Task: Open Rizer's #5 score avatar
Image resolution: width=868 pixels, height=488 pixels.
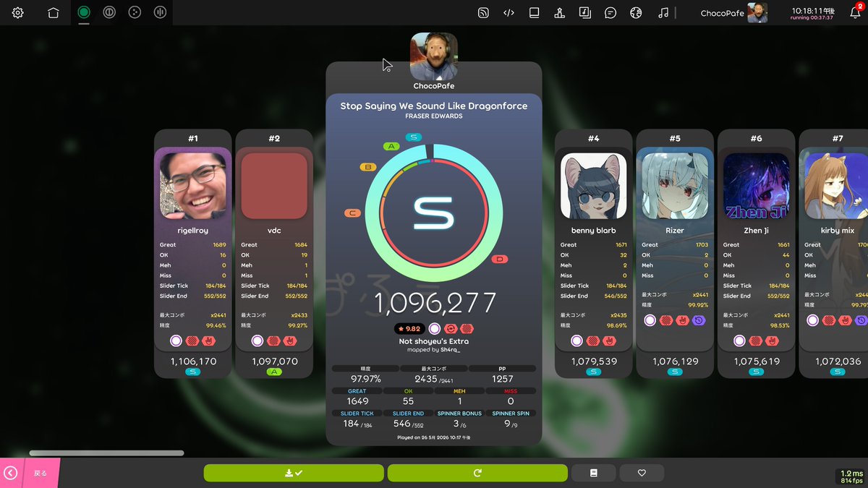Action: click(x=675, y=186)
